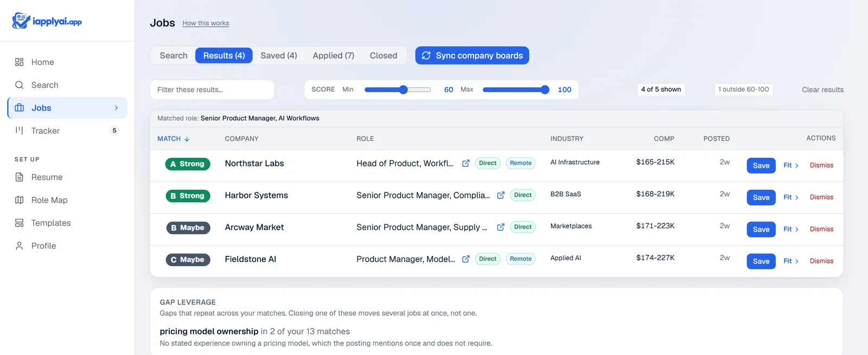Screen dimensions: 868x355
Task: Click the Search magnifier icon in sidebar
Action: [x=20, y=85]
